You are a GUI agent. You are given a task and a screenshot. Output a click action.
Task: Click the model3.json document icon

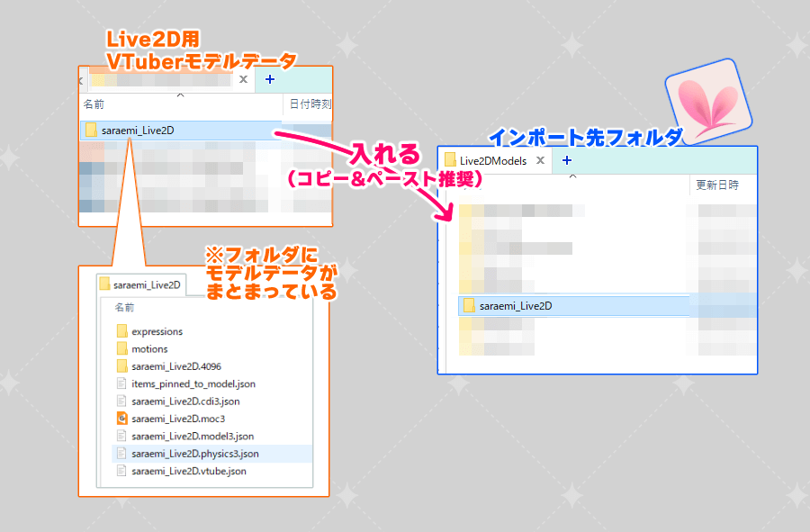pos(121,436)
